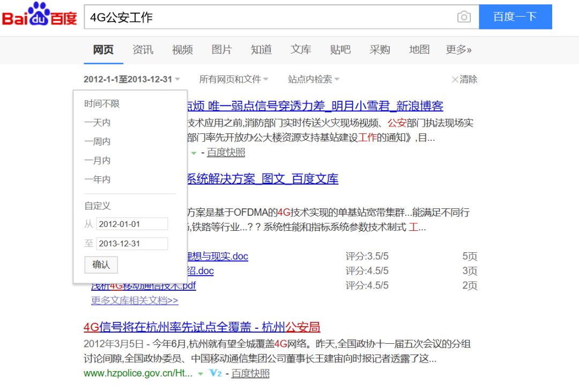579x392 pixels.
Task: Switch to the 资讯 tab
Action: pos(143,50)
